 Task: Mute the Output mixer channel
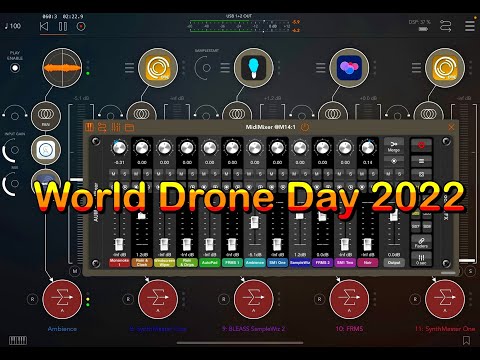[x=388, y=174]
